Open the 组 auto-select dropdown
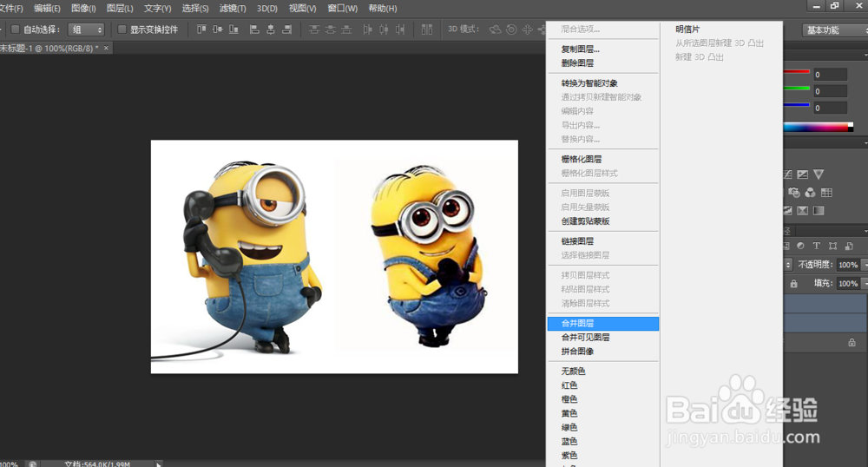This screenshot has width=868, height=467. (x=86, y=30)
